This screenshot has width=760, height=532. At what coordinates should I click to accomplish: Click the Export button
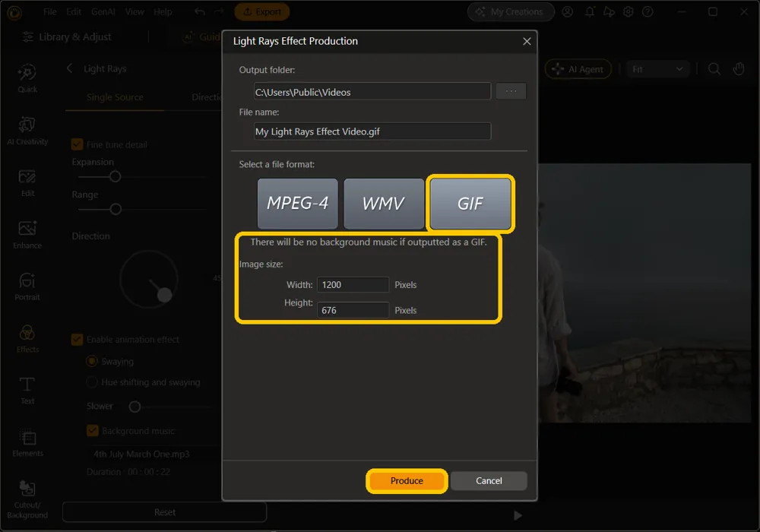coord(261,11)
